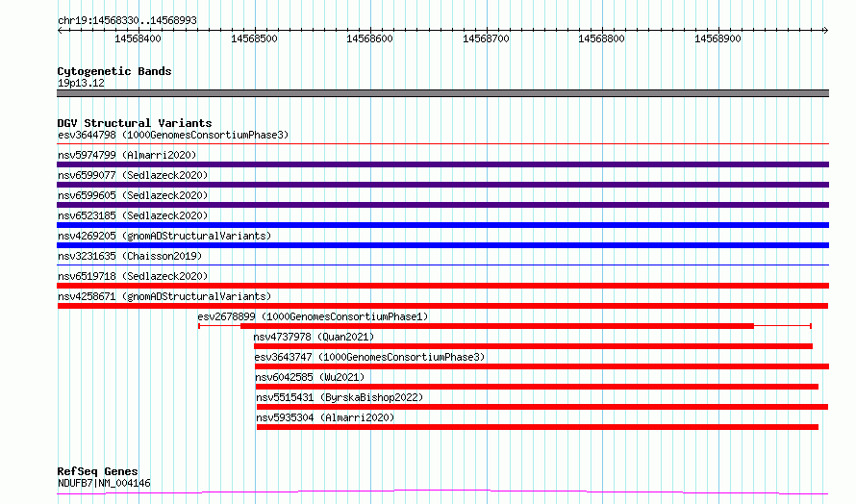The width and height of the screenshot is (856, 504).
Task: Select the Cytogenetic Bands track title
Action: [114, 71]
